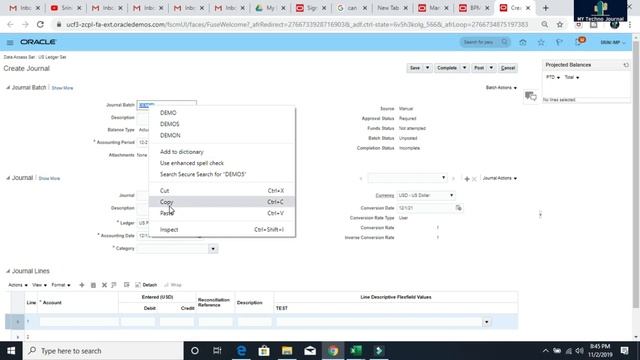Open the social conversation icon
Viewport: 640px width, 360px height.
click(530, 96)
